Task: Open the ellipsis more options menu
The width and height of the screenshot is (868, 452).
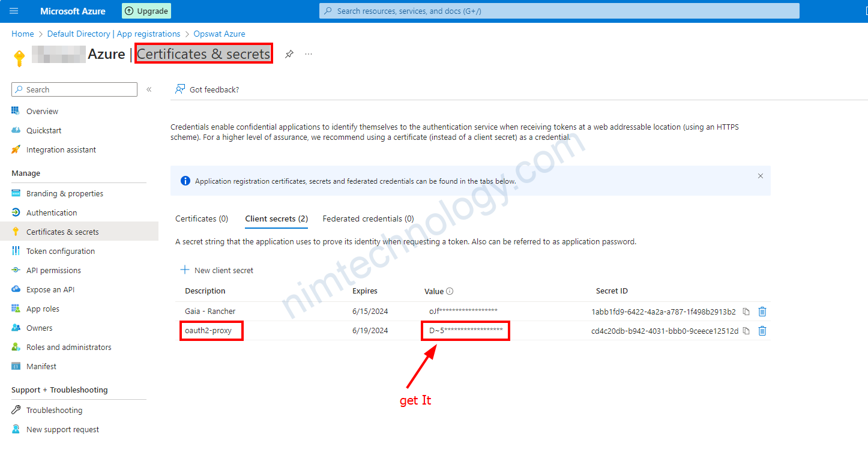Action: coord(309,54)
